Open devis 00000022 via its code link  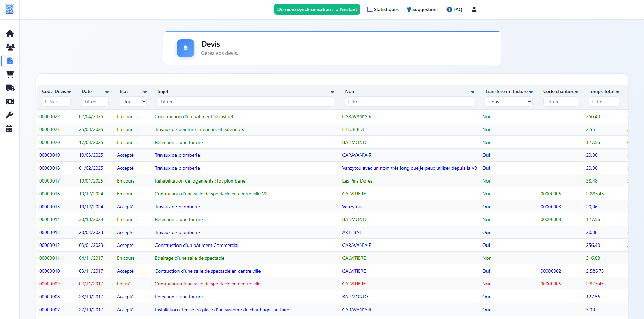[49, 116]
